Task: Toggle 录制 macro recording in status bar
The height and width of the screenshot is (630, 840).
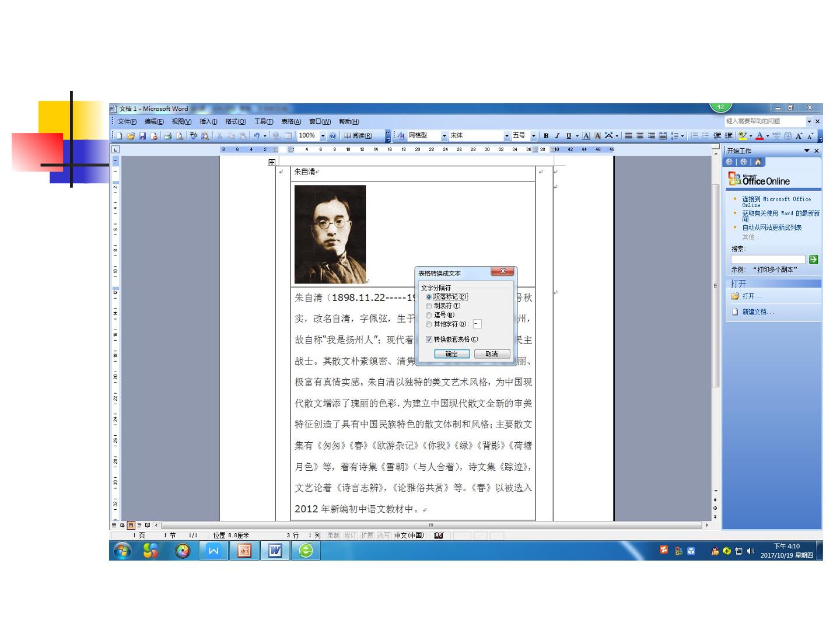Action: pos(333,535)
